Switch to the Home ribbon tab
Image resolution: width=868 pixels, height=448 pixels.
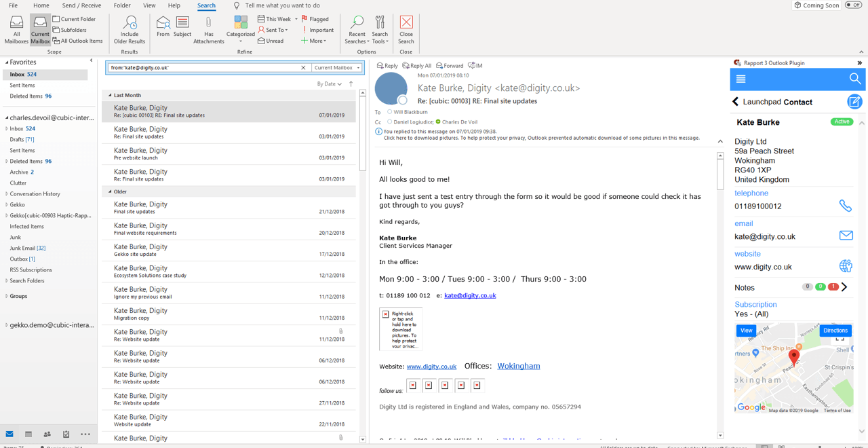click(41, 5)
